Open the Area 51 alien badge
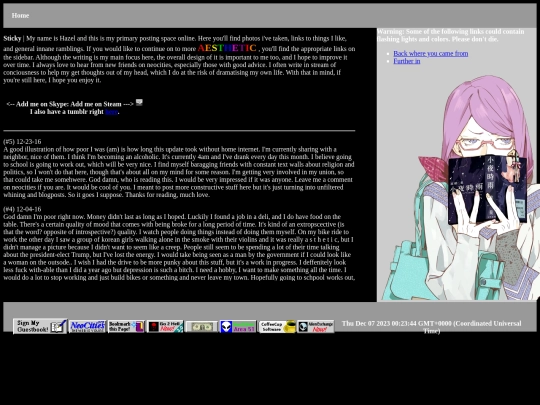 tap(238, 326)
